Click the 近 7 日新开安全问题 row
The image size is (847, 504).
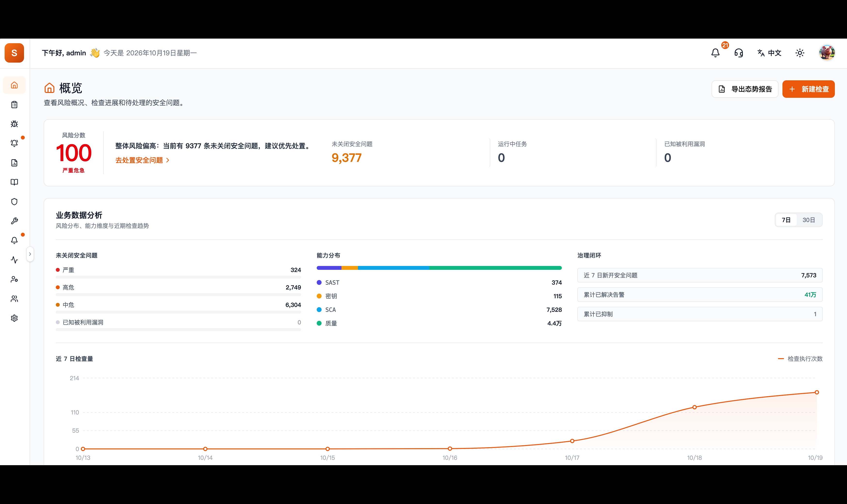coord(700,275)
